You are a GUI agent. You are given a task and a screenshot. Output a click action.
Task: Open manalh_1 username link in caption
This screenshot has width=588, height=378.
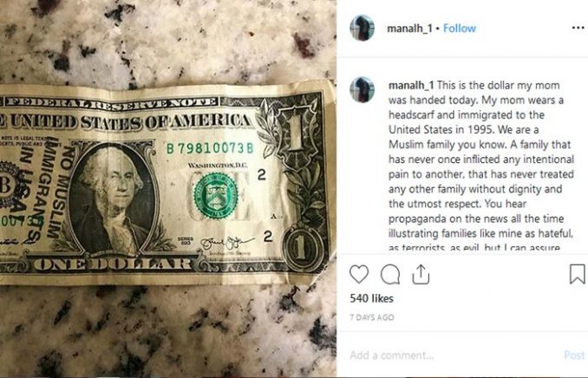[x=411, y=85]
